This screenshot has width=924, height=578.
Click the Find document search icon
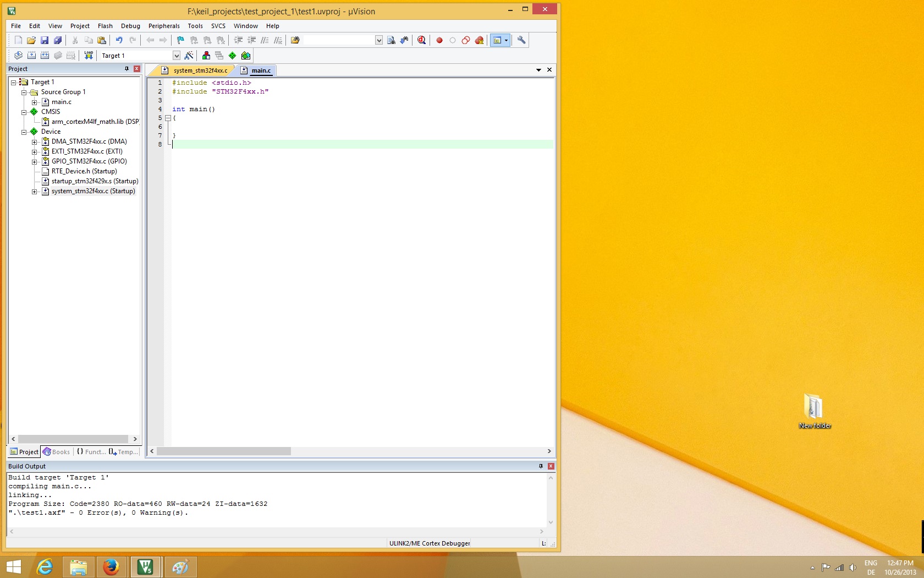click(x=391, y=40)
